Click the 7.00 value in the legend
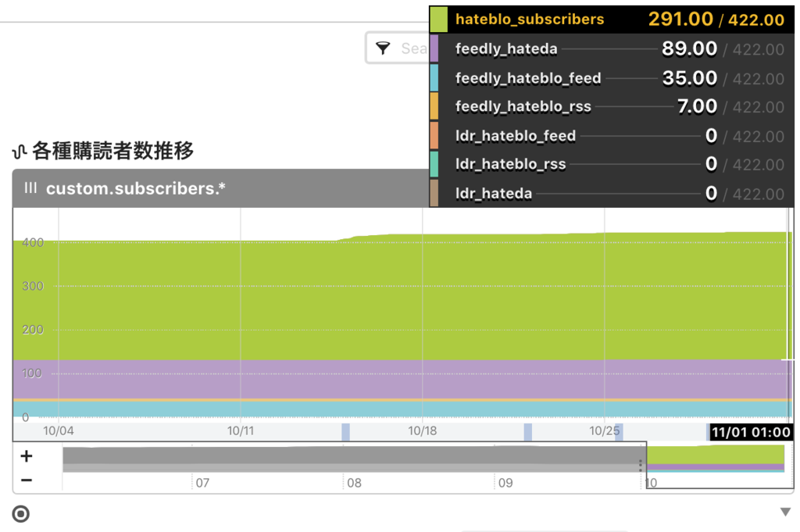The height and width of the screenshot is (532, 800). point(697,106)
